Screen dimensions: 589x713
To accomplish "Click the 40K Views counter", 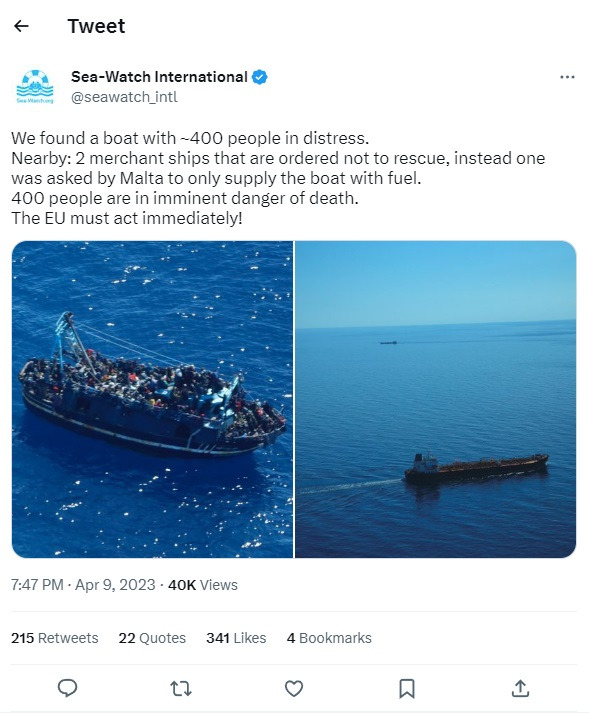I will [x=203, y=585].
